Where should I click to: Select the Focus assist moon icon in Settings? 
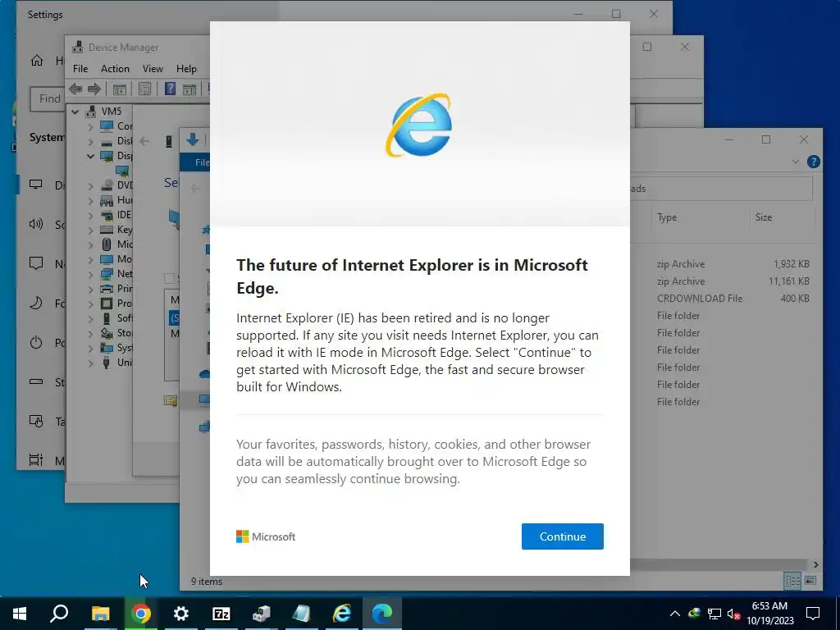click(36, 303)
